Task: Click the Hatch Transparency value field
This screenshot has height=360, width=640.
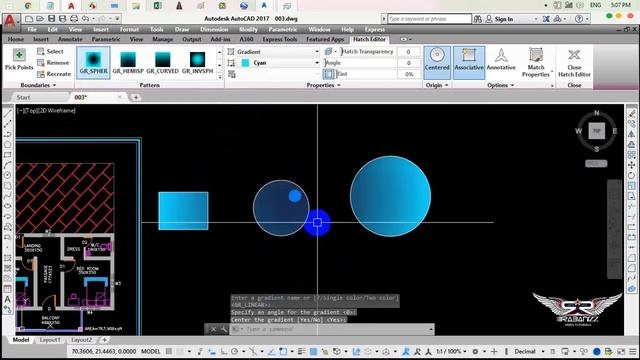Action: (x=408, y=52)
